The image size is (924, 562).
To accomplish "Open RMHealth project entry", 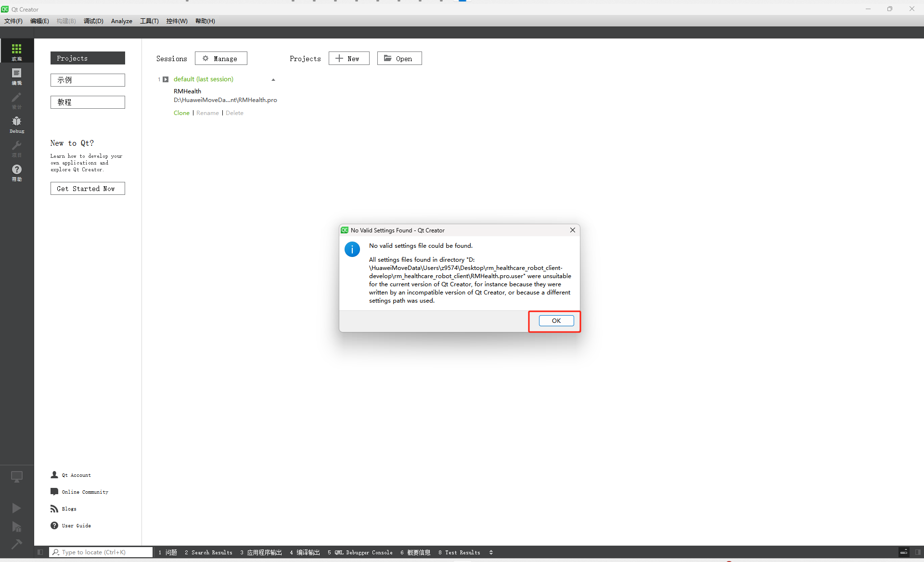I will (x=187, y=91).
